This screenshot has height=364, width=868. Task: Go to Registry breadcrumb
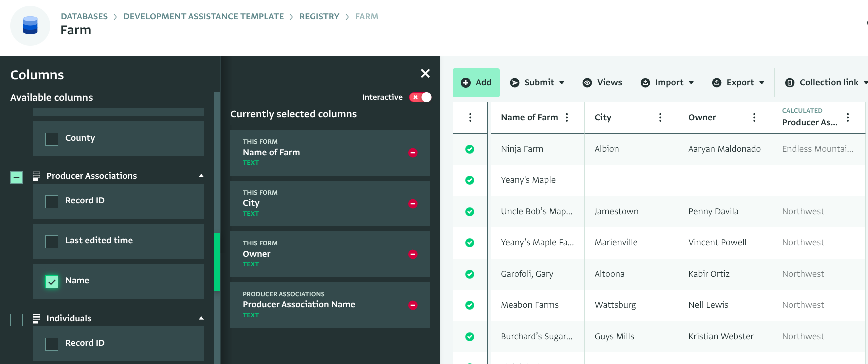319,16
